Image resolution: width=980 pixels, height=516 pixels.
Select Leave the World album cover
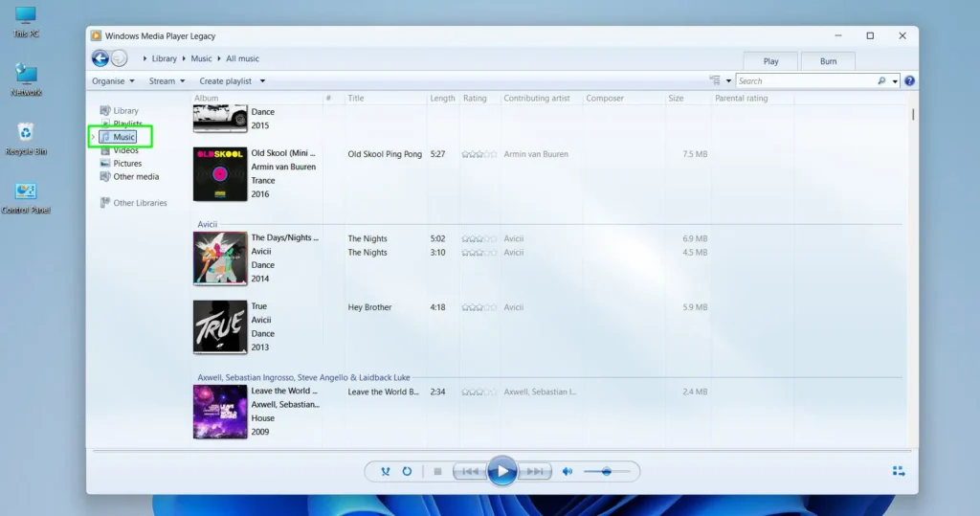[x=220, y=412]
